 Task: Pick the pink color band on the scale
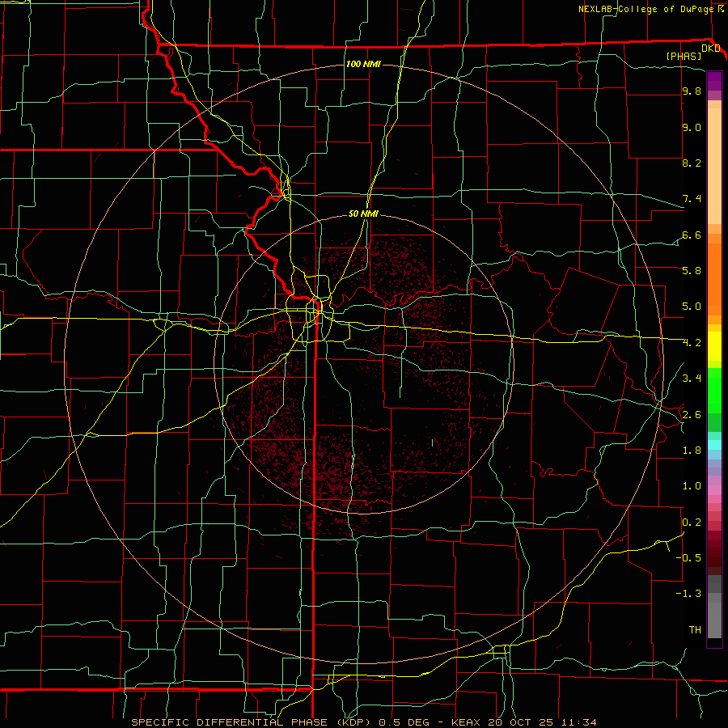(714, 490)
